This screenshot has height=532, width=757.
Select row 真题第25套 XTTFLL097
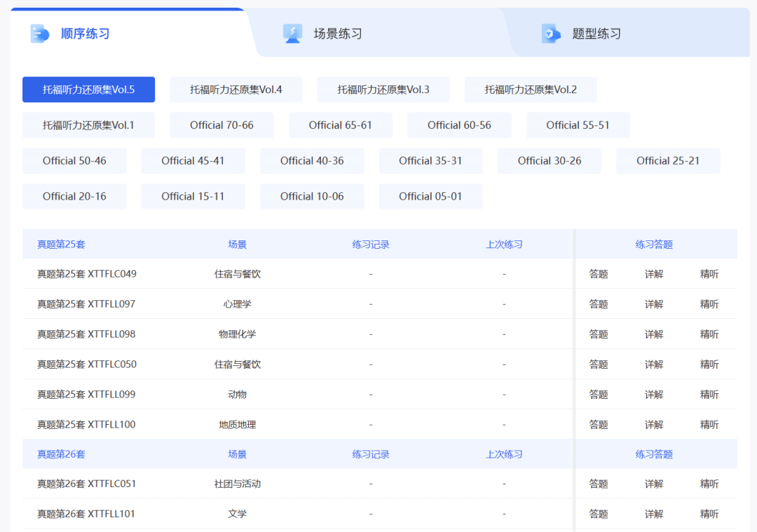[x=379, y=304]
